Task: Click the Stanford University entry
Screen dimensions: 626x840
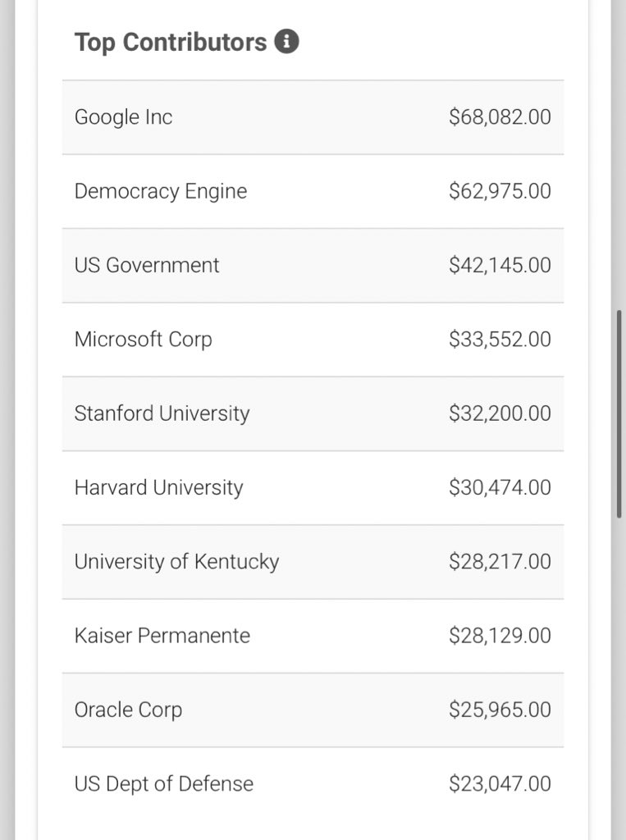Action: 313,413
